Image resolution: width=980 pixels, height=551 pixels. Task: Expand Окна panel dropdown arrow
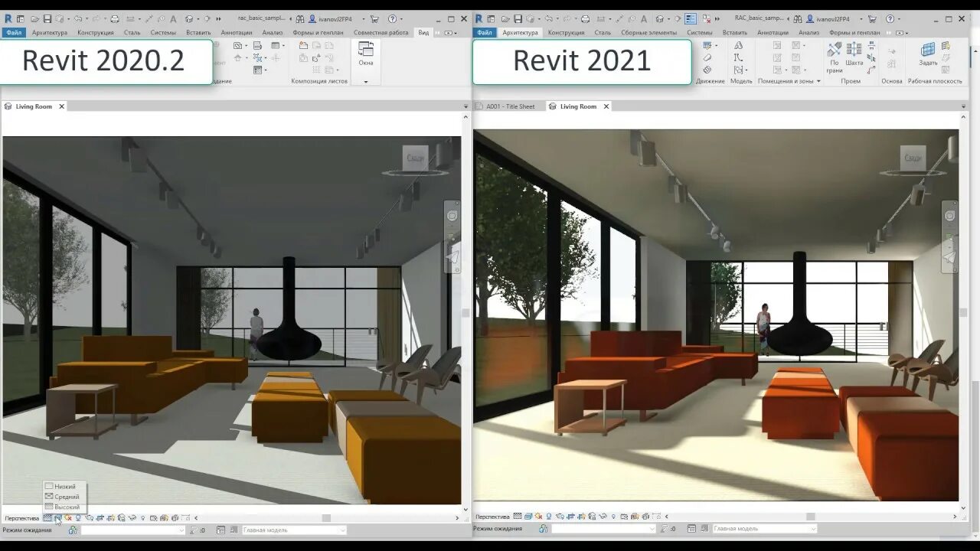[366, 81]
